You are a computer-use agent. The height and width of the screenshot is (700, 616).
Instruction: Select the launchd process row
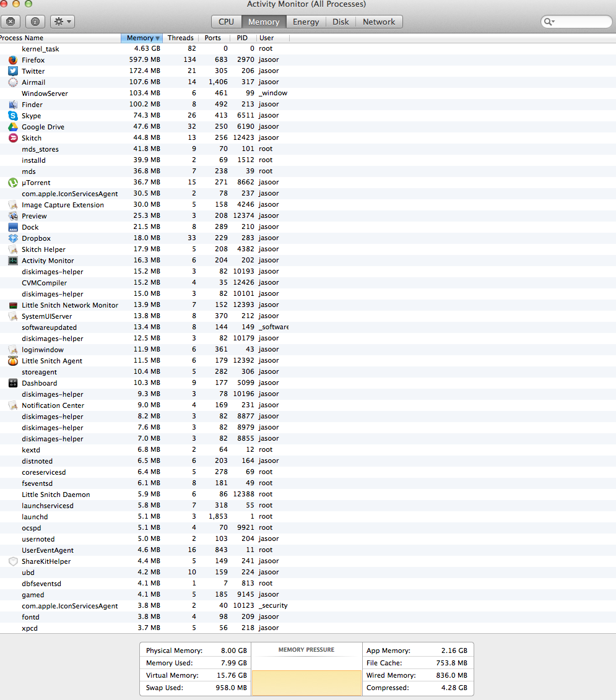point(308,517)
